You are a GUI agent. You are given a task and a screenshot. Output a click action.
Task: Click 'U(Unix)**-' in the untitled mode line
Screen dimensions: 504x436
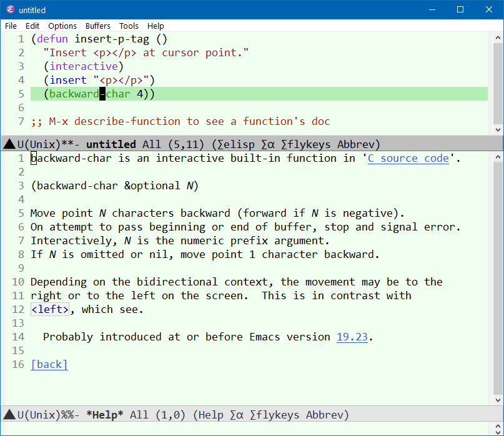[48, 144]
